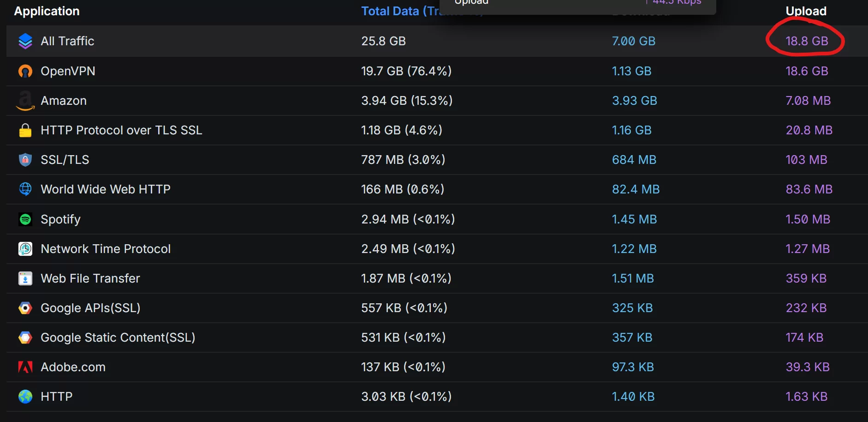Select the Adobe.com application name
Image resolution: width=868 pixels, height=422 pixels.
pyautogui.click(x=73, y=367)
